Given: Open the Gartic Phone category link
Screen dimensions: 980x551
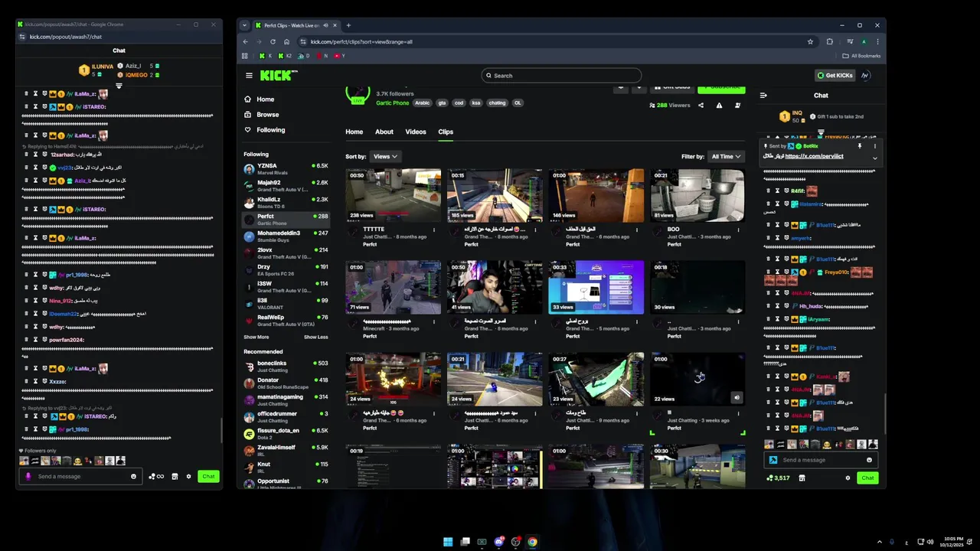Looking at the screenshot, I should [x=392, y=103].
